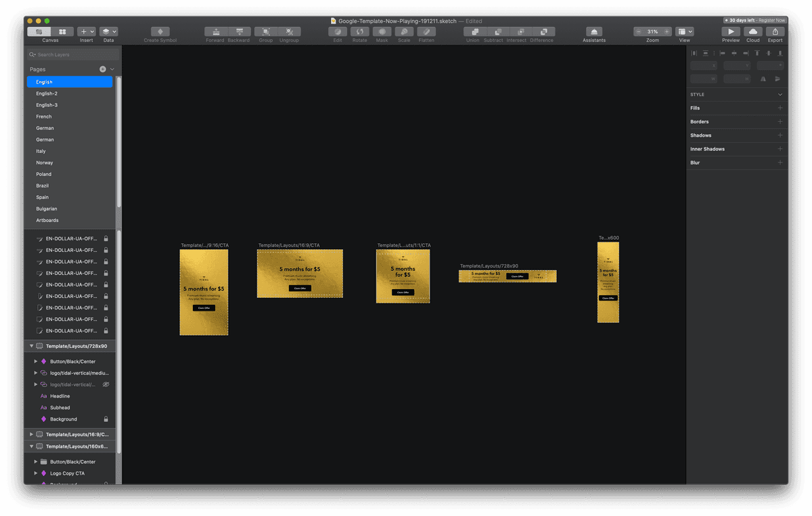Show hidden logo/tidal-vertical layer via eye icon
812x516 pixels.
click(106, 385)
